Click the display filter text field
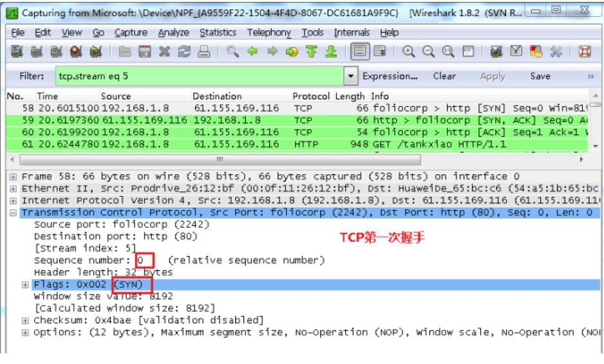Image resolution: width=604 pixels, height=364 pixels. [x=200, y=76]
